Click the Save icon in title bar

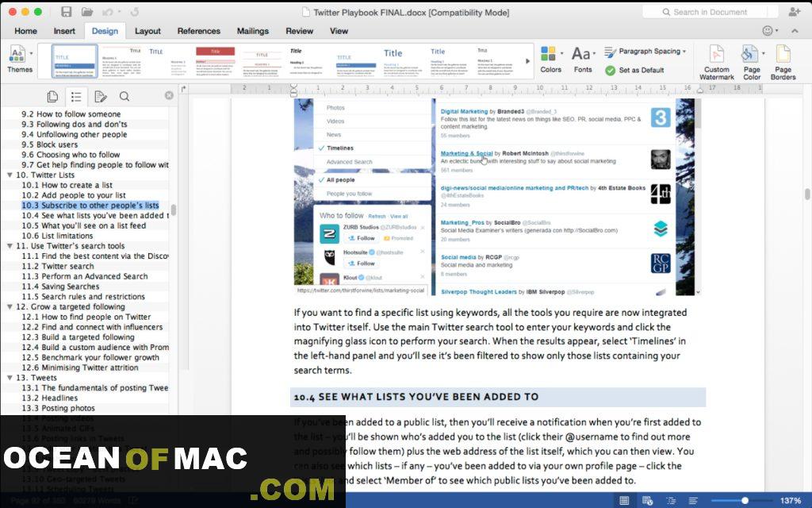67,12
